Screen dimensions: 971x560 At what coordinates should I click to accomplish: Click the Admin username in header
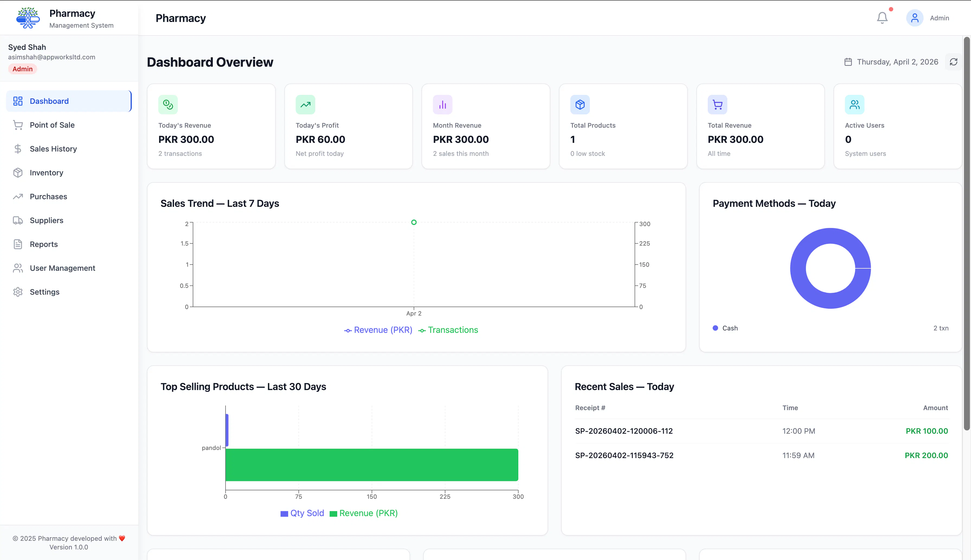(x=940, y=18)
